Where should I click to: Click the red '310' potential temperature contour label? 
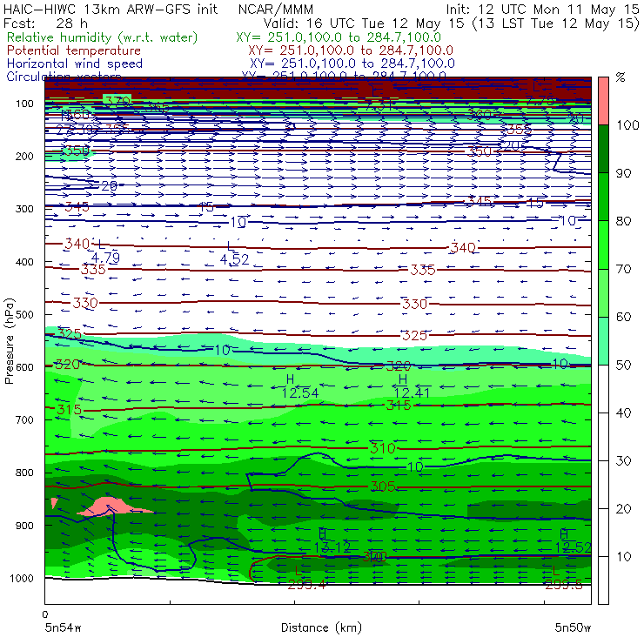(382, 448)
